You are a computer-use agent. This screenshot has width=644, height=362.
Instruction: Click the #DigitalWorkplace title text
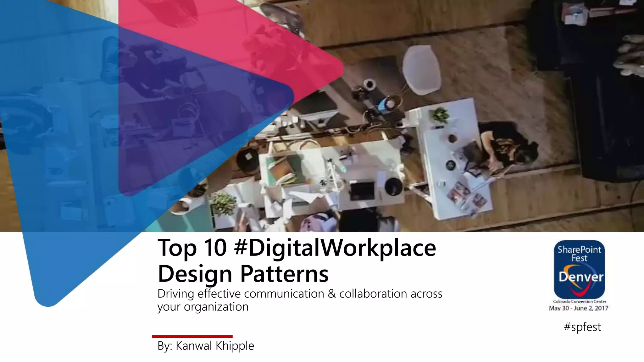(335, 248)
